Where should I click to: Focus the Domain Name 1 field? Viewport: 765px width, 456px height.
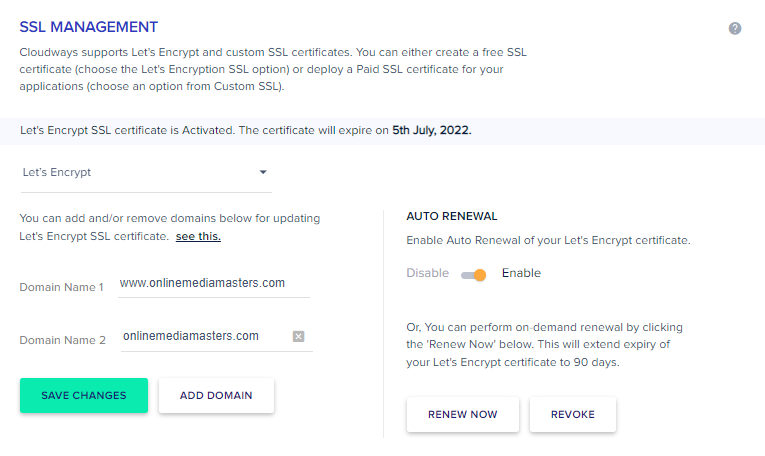tap(214, 283)
